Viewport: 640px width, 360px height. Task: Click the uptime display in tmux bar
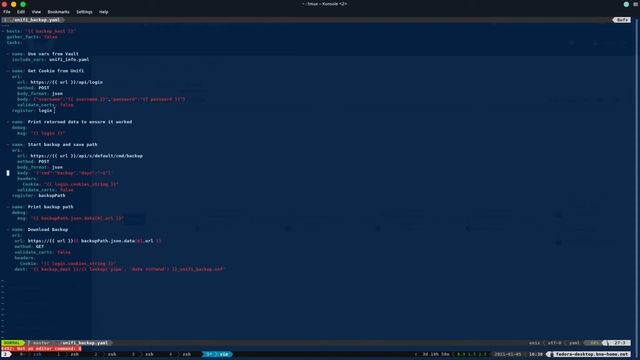[x=435, y=354]
